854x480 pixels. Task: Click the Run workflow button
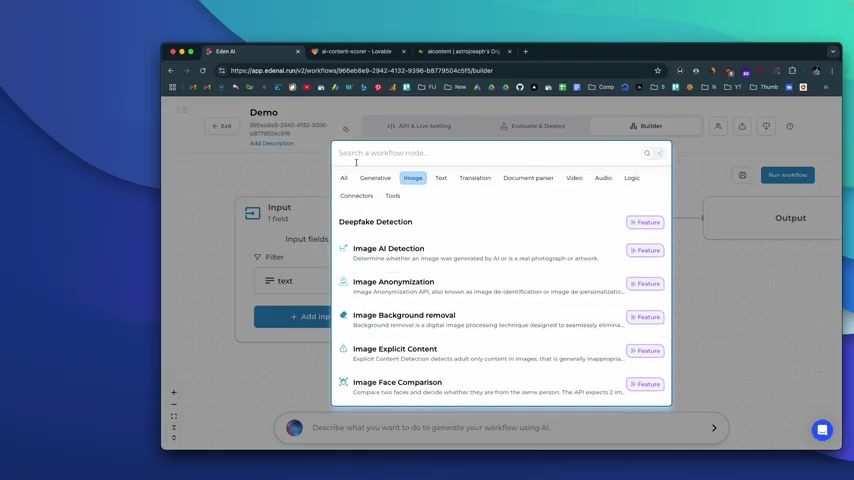(x=788, y=175)
